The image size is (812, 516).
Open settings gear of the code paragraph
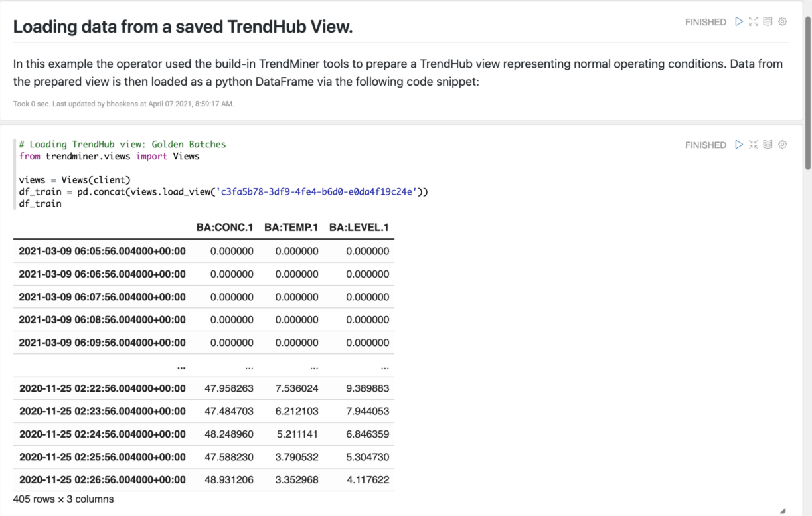782,145
